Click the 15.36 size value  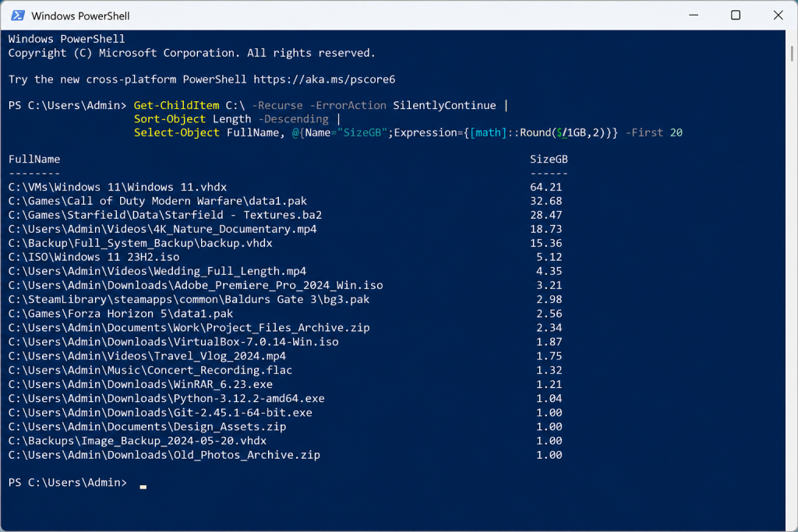pos(546,243)
